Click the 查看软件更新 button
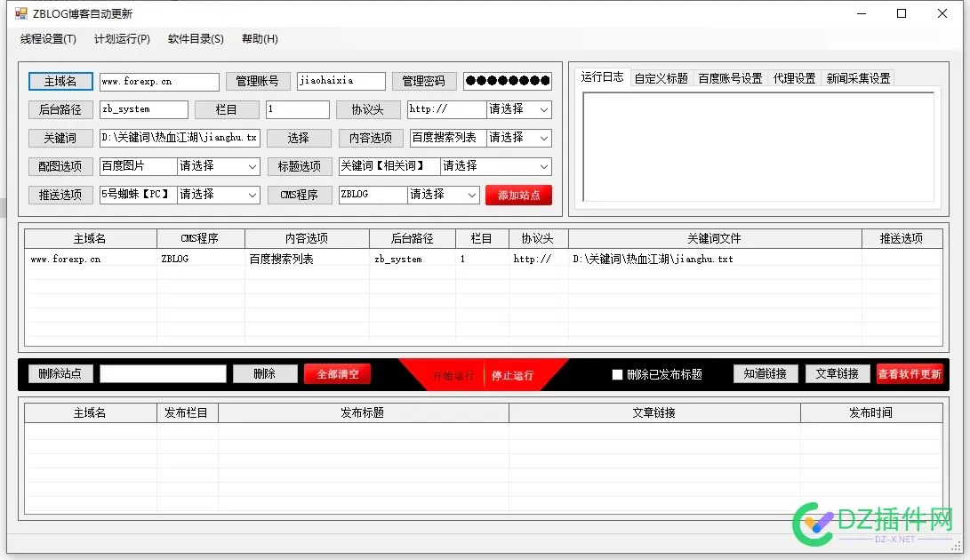The image size is (970, 560). click(910, 373)
